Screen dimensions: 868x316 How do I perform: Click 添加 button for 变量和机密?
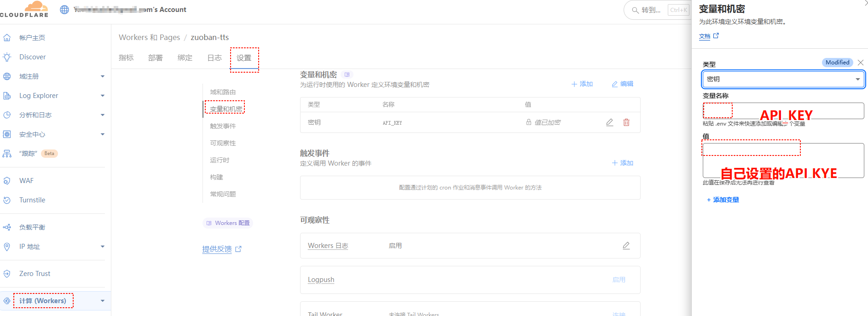tap(582, 84)
